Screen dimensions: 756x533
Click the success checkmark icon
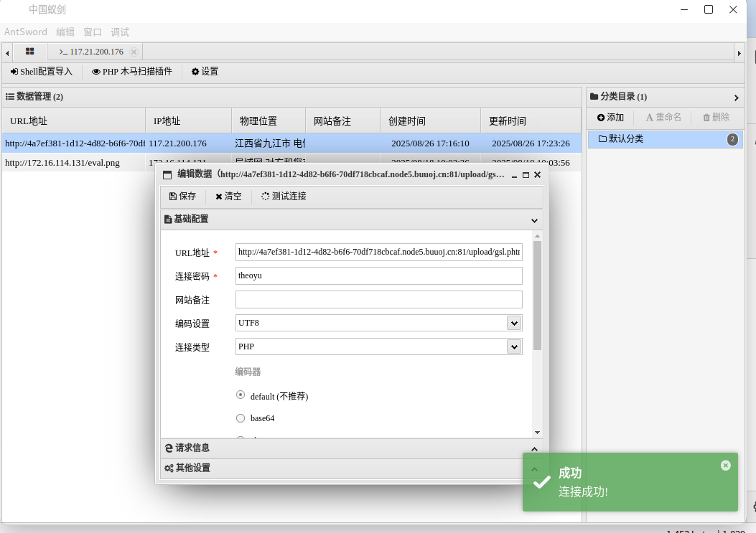pos(542,482)
